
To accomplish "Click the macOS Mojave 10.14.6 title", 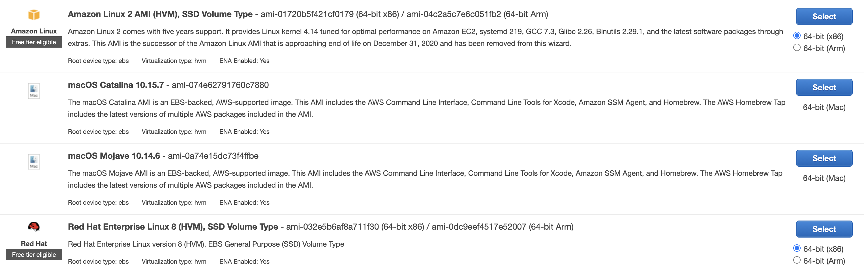I will 114,156.
